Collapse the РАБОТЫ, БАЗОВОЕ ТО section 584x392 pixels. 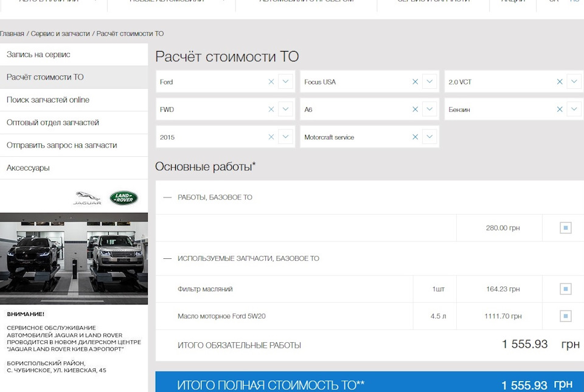[x=167, y=198]
